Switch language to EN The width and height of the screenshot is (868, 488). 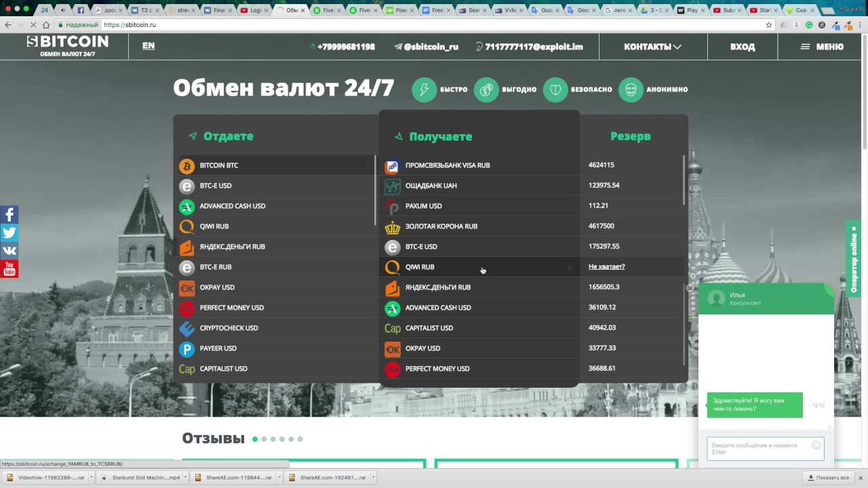point(149,46)
